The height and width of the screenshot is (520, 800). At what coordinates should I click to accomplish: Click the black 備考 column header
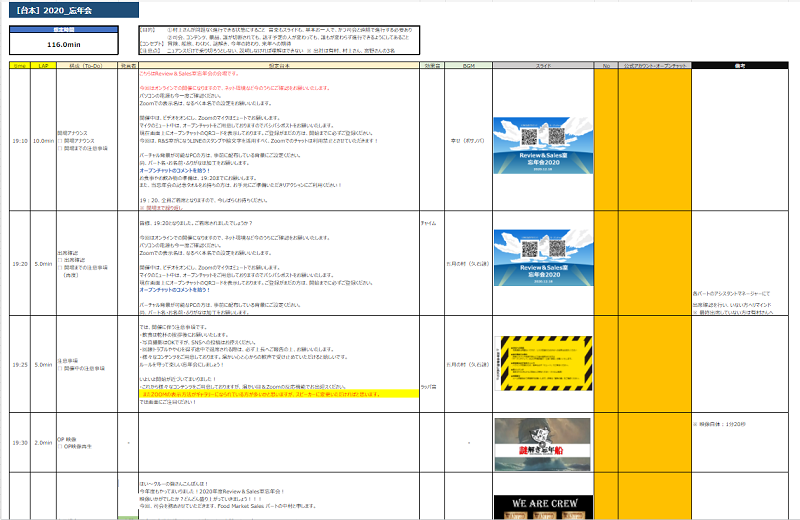[744, 65]
